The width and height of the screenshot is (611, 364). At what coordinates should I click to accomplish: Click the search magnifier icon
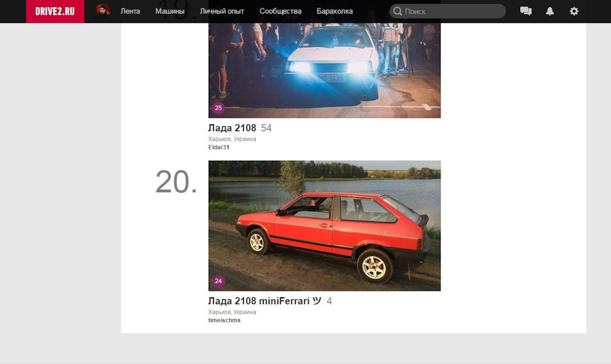coord(397,11)
